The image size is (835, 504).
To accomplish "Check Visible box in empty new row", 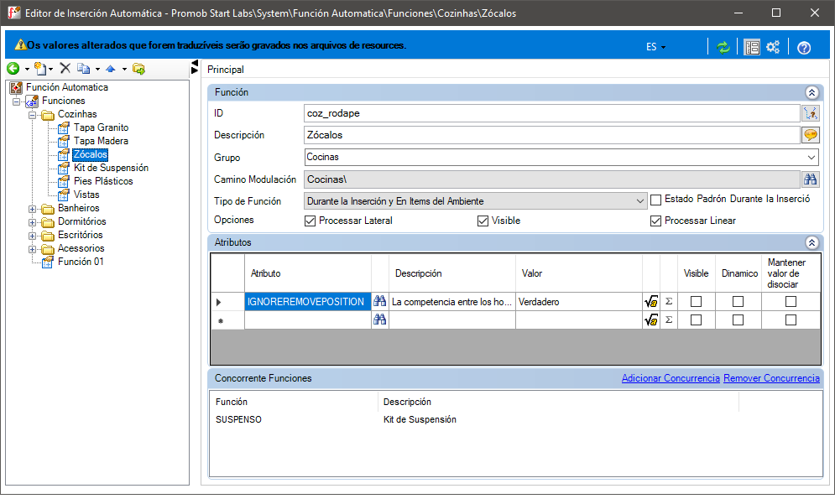I will (696, 320).
